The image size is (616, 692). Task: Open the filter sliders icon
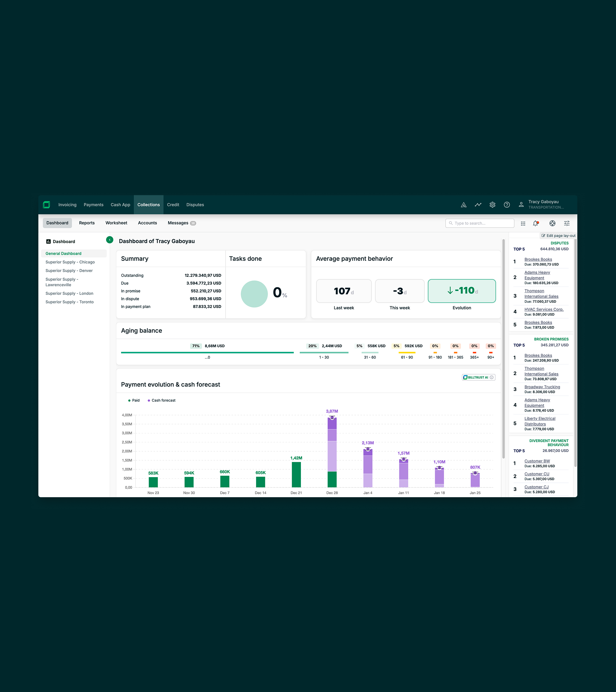(567, 223)
